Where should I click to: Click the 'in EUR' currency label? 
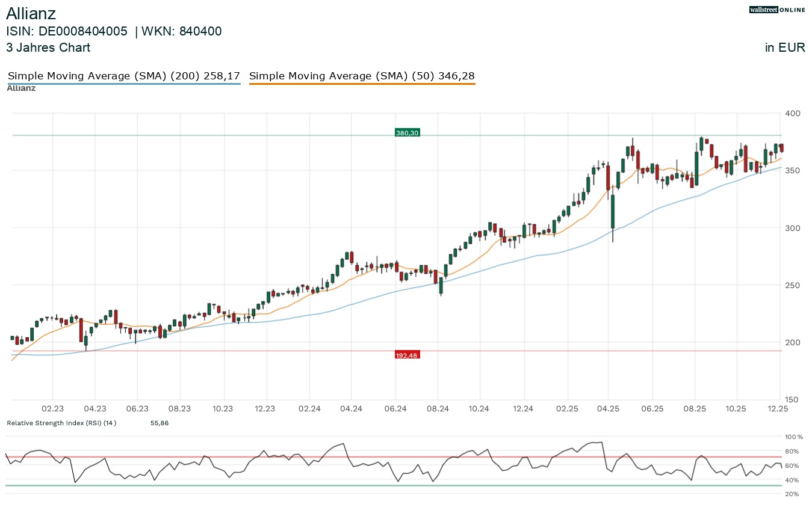click(785, 48)
